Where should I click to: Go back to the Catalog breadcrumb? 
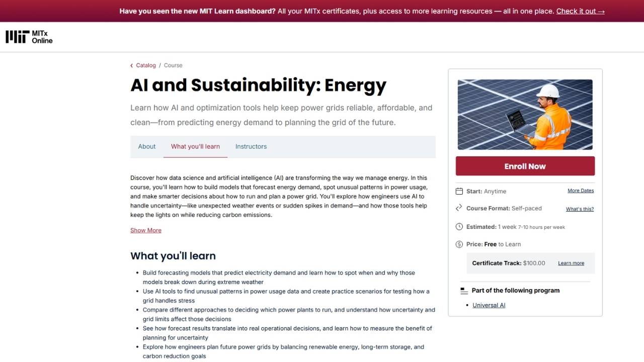click(x=146, y=65)
